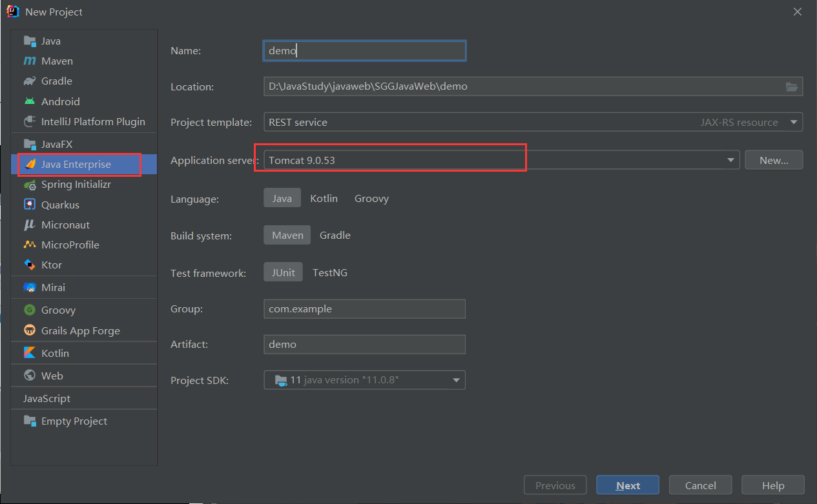Edit the Artifact field
The width and height of the screenshot is (817, 504).
[x=364, y=344]
